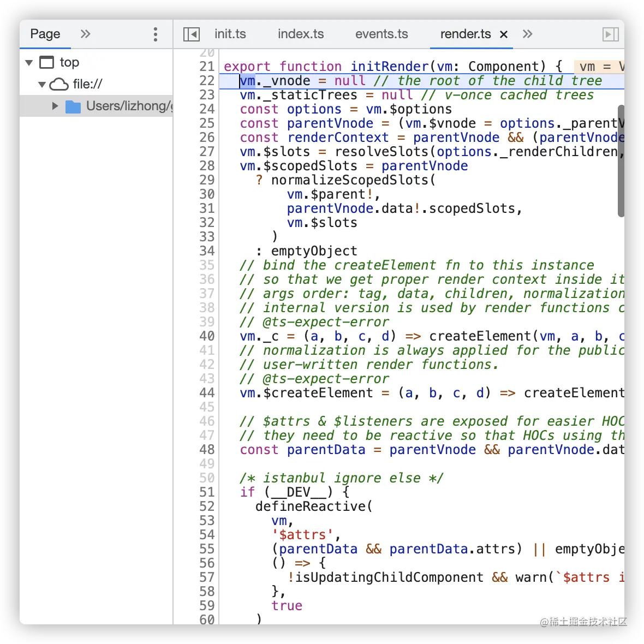Switch to init.ts tab

tap(230, 34)
